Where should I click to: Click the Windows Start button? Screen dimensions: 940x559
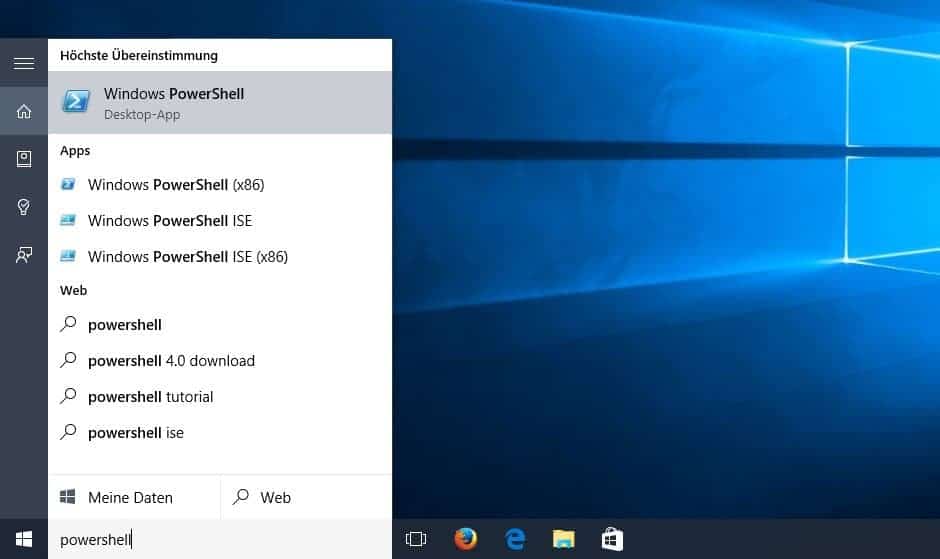[x=23, y=540]
